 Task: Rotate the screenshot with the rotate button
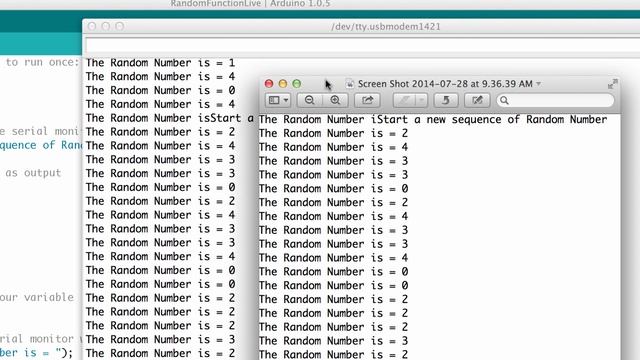pyautogui.click(x=446, y=100)
